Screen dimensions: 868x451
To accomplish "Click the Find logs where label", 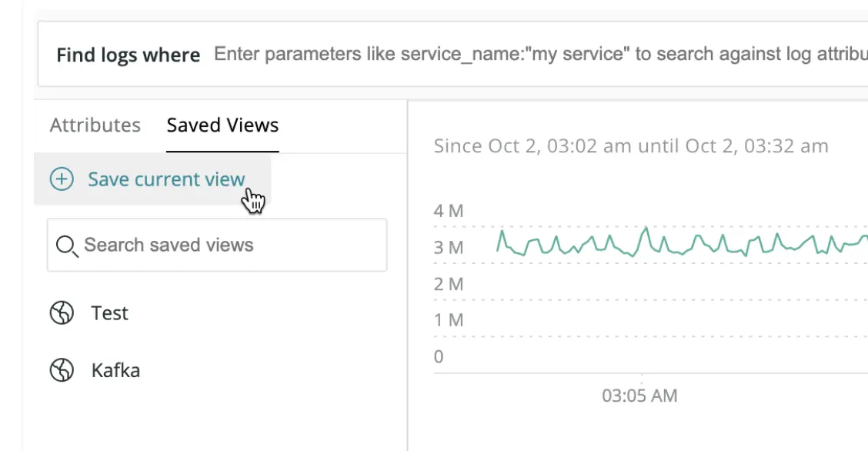I will 128,55.
